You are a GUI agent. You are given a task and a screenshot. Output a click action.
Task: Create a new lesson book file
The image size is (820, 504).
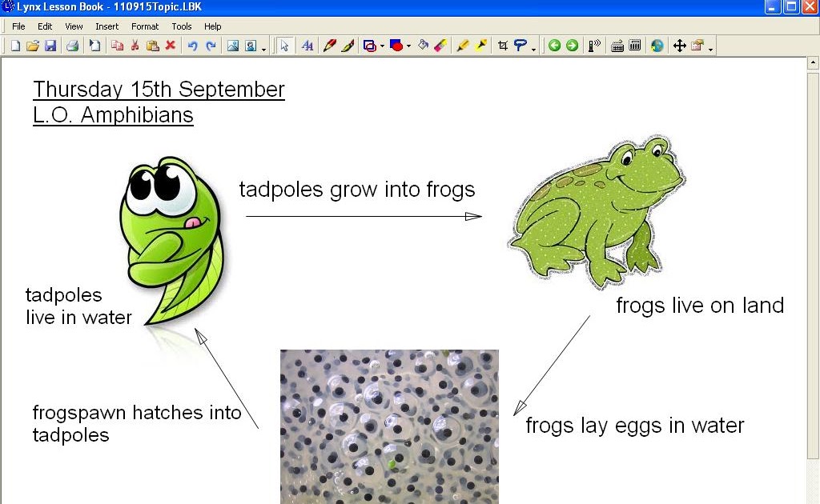[x=16, y=46]
